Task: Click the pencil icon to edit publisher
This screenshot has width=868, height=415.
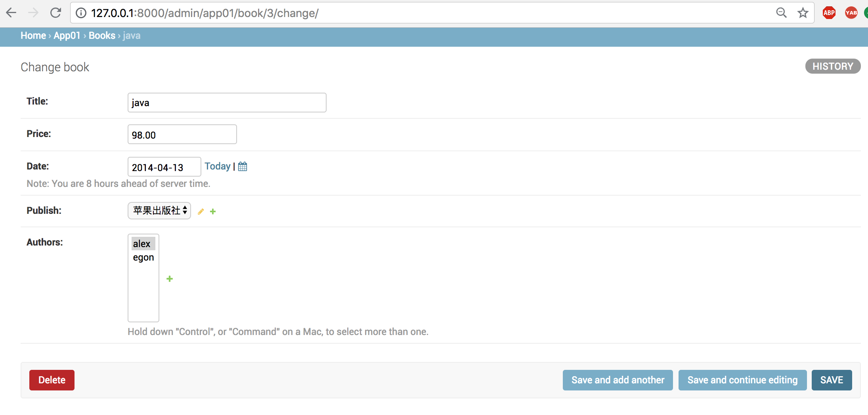Action: tap(201, 211)
